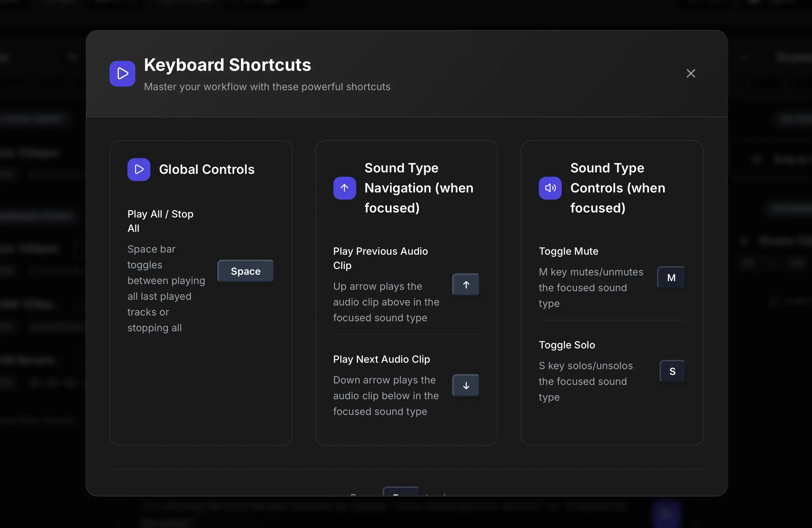The image size is (812, 528).
Task: Click the Sound Type Navigation card title
Action: click(x=419, y=188)
